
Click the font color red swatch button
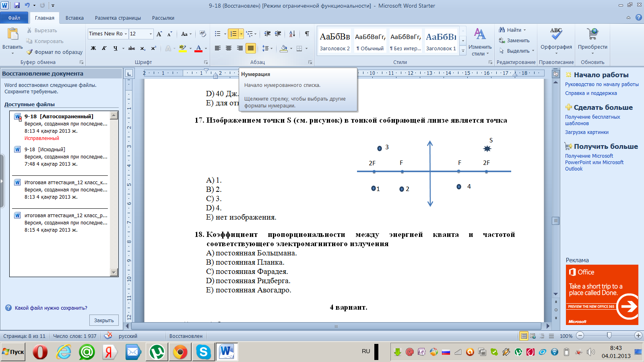[198, 48]
